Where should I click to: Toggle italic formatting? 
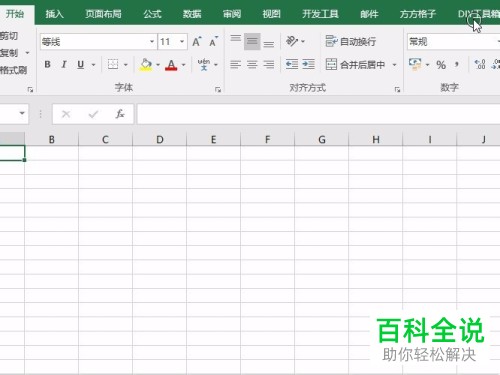(64, 64)
